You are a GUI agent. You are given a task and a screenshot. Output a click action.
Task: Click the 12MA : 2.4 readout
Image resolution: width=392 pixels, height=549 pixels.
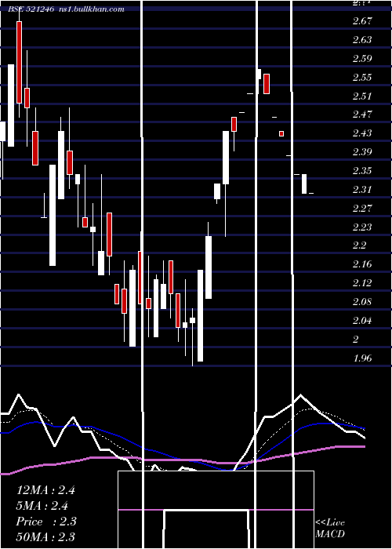(x=45, y=490)
